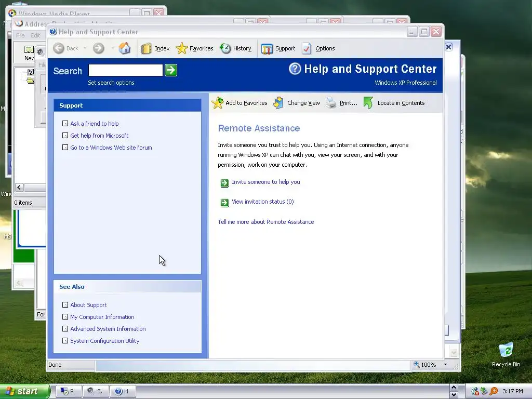The image size is (532, 399).
Task: Click the 100% zoom value
Action: (428, 365)
